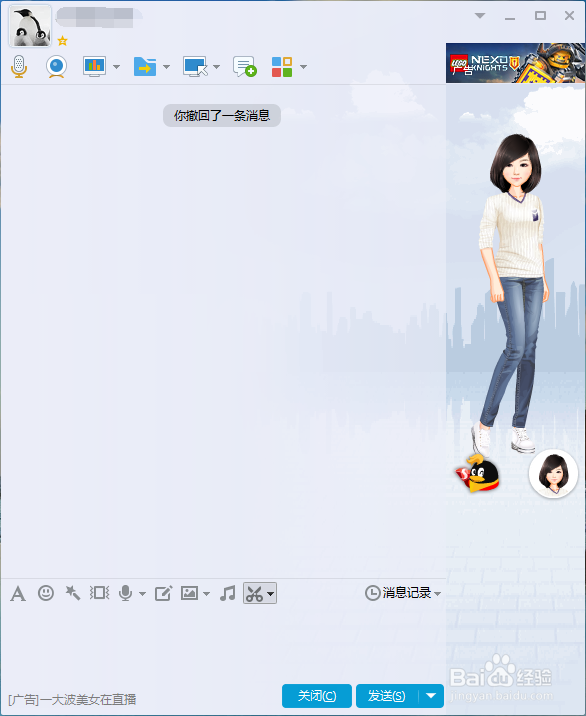Click the contact's penguin avatar
The height and width of the screenshot is (716, 586).
point(30,26)
